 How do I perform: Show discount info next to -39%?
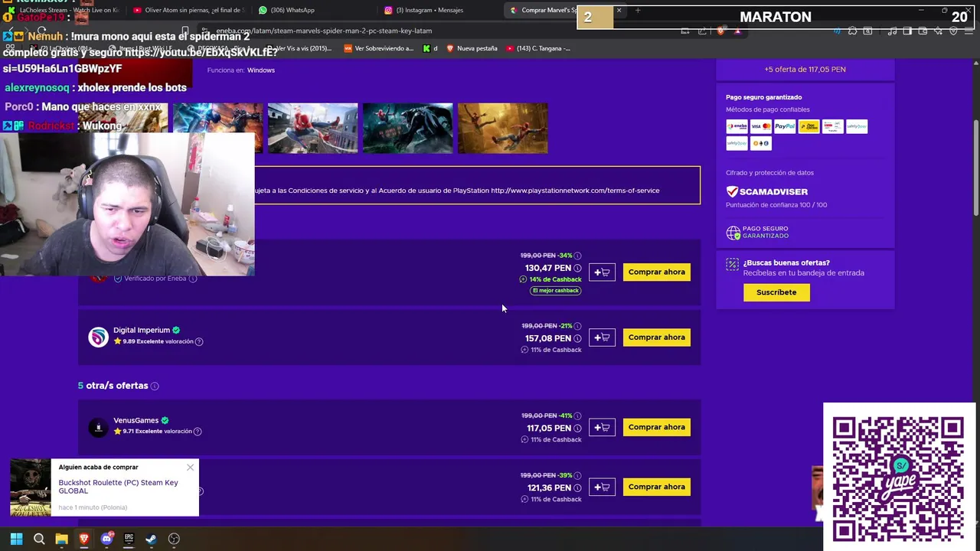tap(577, 476)
